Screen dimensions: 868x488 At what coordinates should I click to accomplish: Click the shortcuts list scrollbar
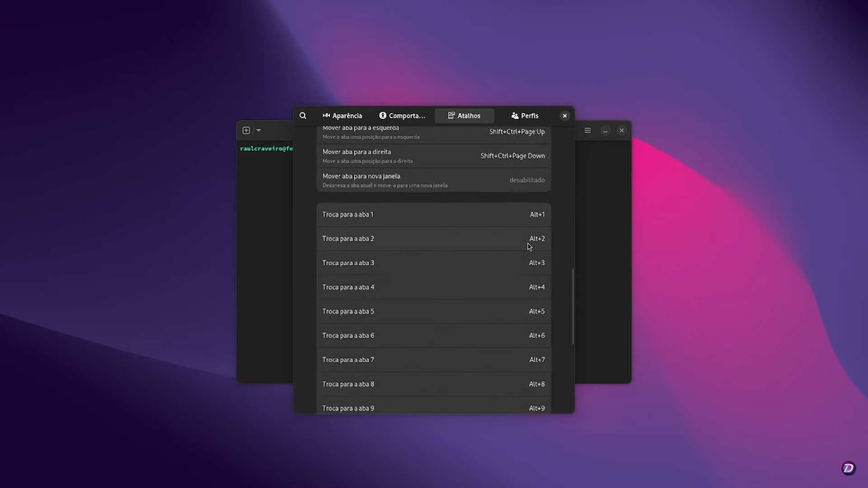click(x=573, y=305)
